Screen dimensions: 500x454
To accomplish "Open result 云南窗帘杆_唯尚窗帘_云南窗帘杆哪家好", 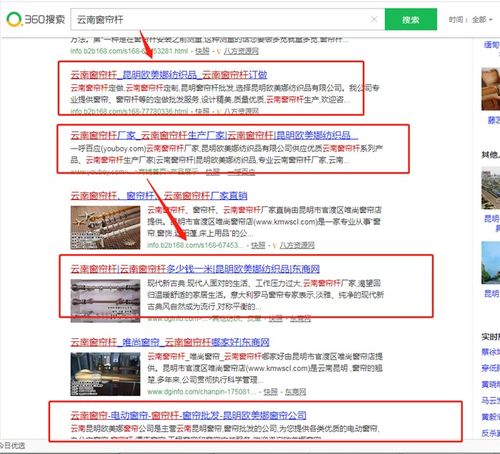I will click(x=170, y=342).
